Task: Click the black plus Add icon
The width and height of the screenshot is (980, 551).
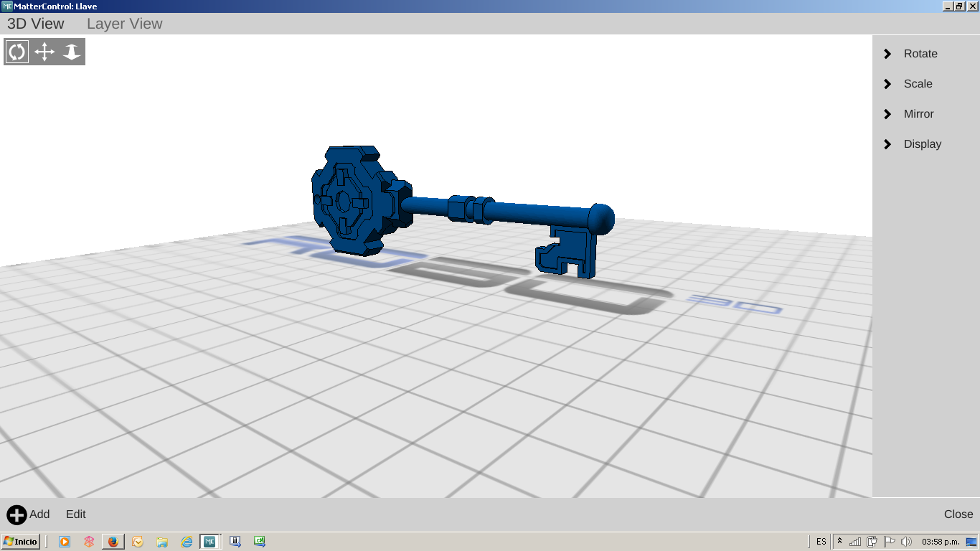Action: (17, 514)
